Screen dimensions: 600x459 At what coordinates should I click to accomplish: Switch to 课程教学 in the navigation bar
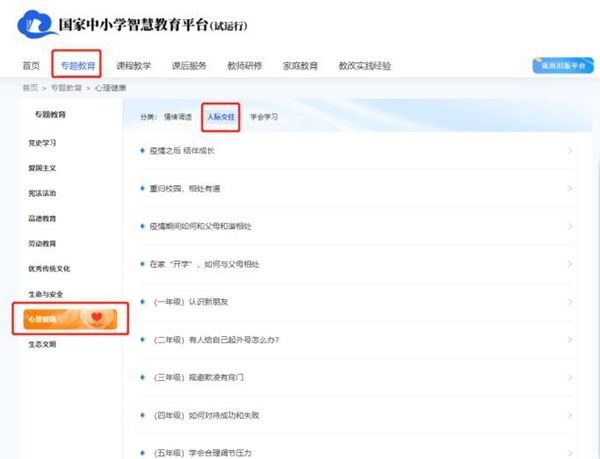click(x=133, y=66)
